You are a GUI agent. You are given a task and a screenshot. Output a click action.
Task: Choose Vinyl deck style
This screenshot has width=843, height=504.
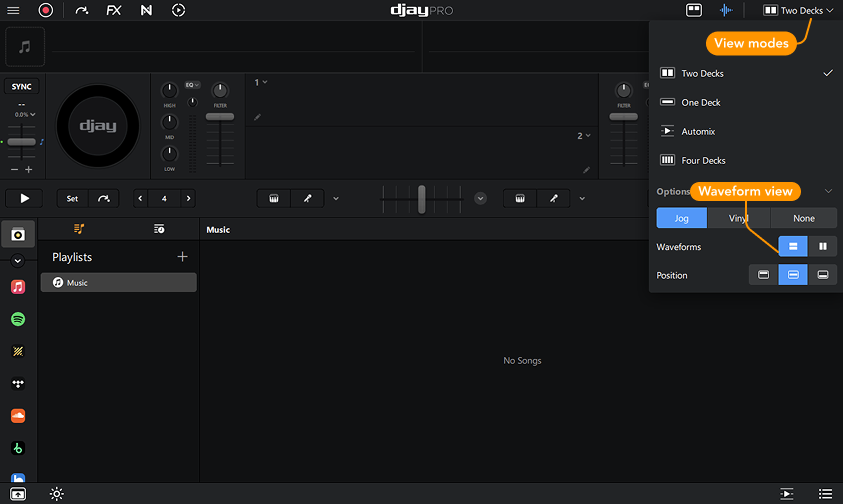pyautogui.click(x=739, y=218)
